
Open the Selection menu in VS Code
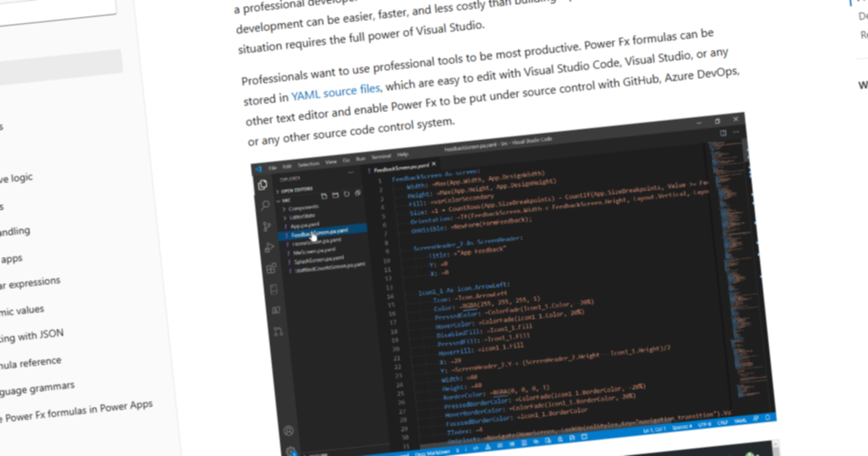pos(307,163)
